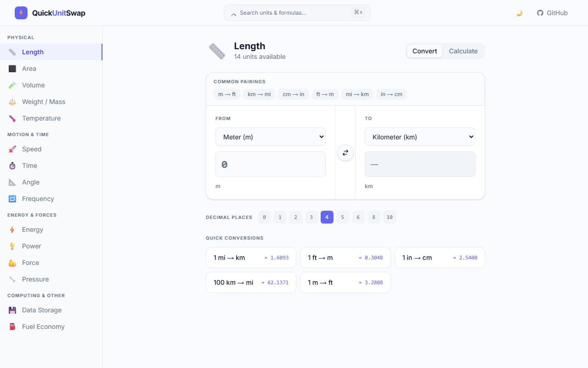Choose the in → cm common pairing
This screenshot has height=368, width=588.
(x=391, y=94)
